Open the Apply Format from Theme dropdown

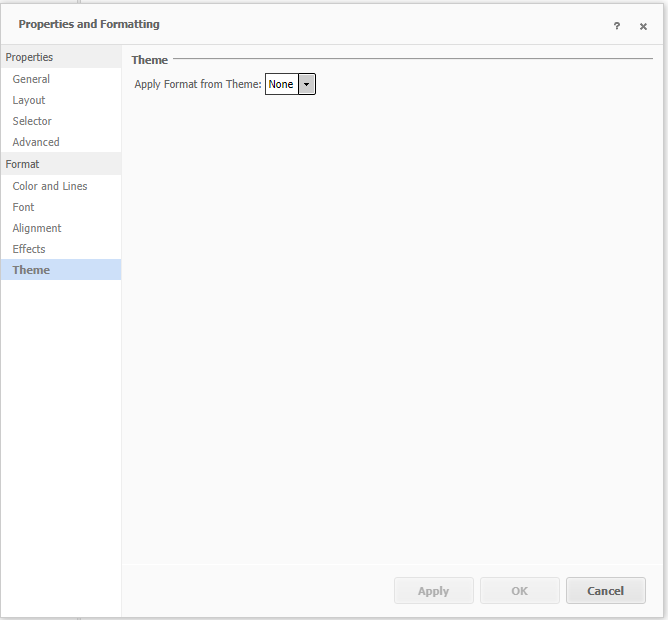(306, 84)
